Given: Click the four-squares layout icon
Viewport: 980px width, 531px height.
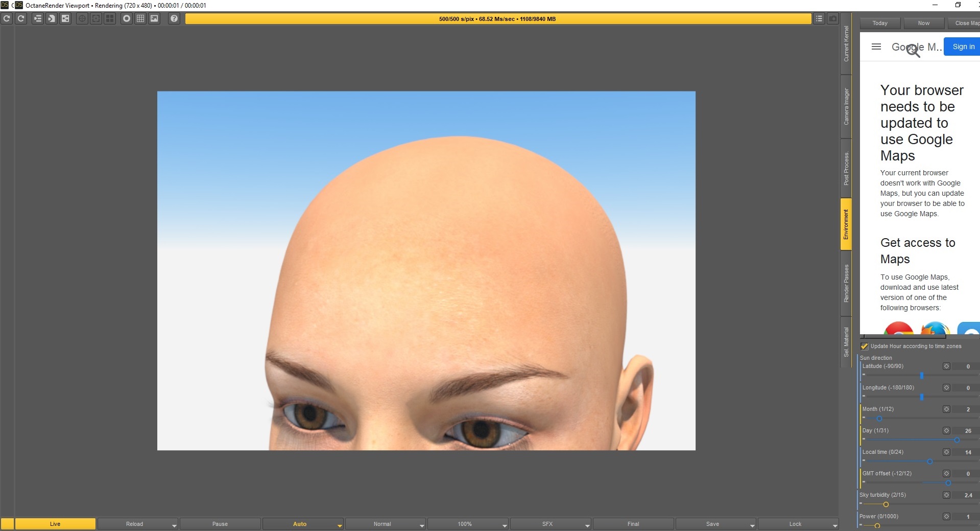Looking at the screenshot, I should click(110, 18).
